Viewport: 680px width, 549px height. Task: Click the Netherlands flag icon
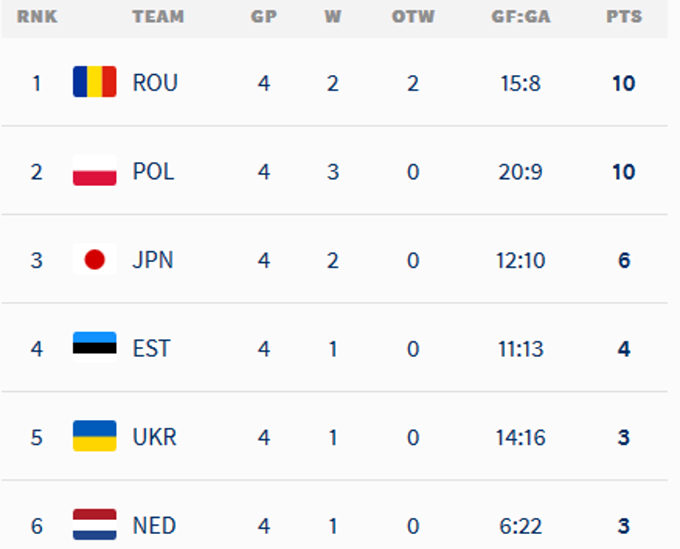[x=94, y=524]
